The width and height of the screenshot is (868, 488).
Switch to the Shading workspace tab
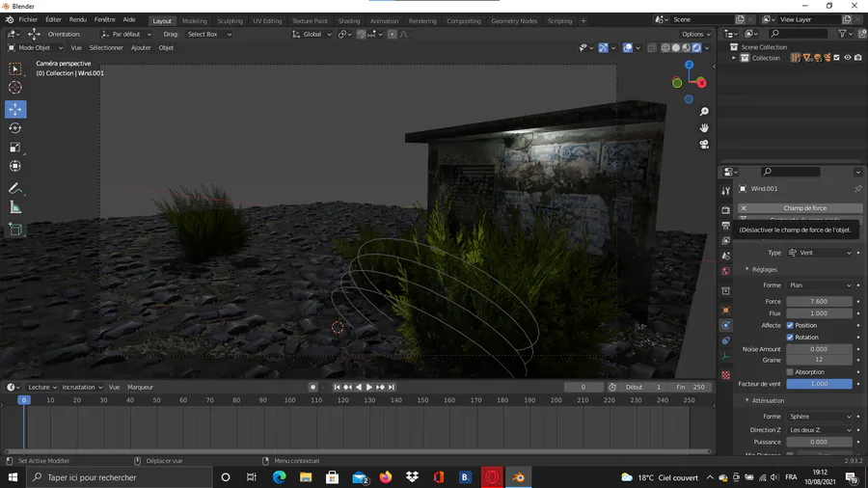pos(349,20)
